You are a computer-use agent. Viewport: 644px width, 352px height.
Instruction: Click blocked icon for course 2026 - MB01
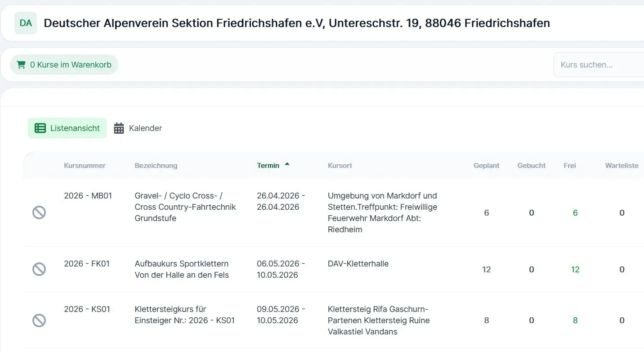click(x=39, y=212)
